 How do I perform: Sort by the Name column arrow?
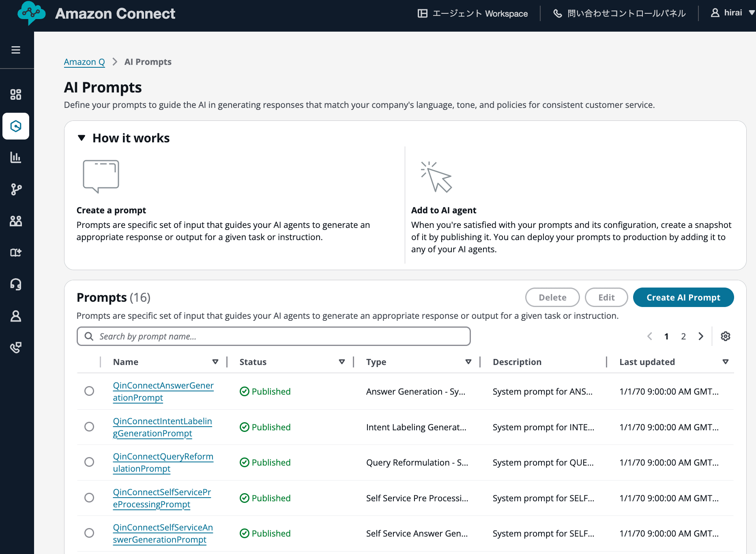click(215, 362)
